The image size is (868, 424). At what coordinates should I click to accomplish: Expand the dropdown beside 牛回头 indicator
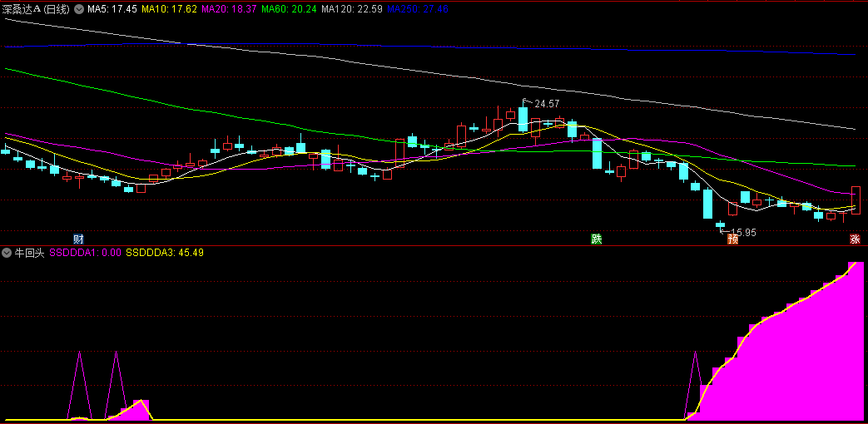point(7,253)
